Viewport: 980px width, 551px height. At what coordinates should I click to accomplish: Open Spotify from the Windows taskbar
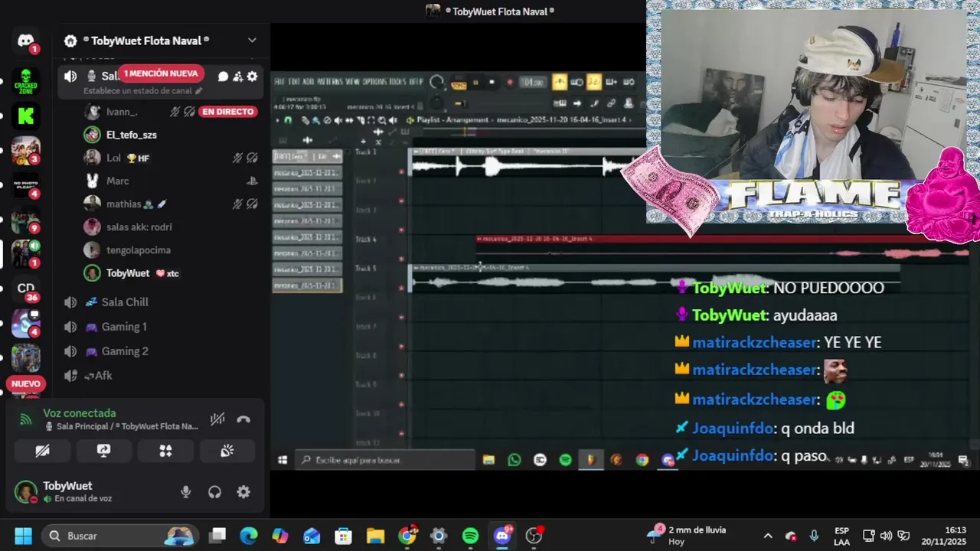[470, 536]
